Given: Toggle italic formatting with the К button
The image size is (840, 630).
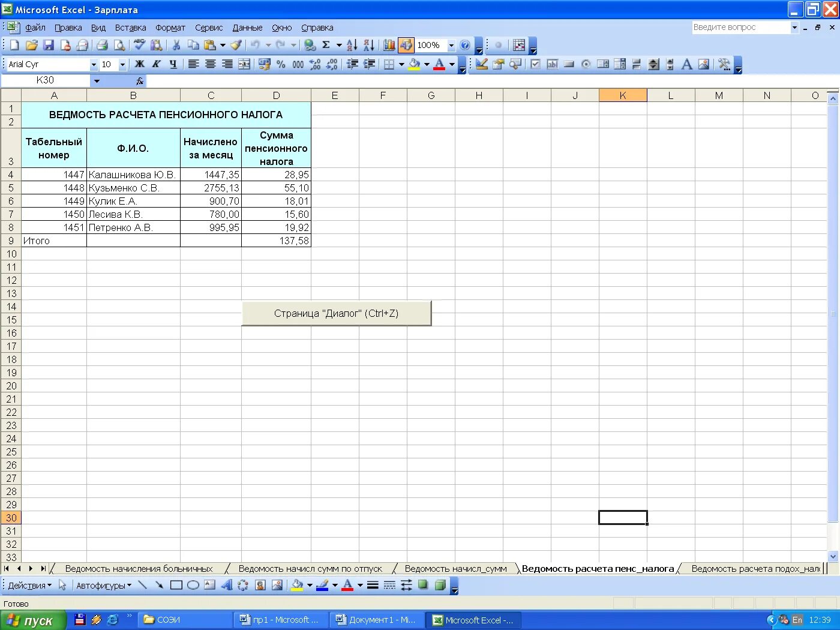Looking at the screenshot, I should pos(156,64).
